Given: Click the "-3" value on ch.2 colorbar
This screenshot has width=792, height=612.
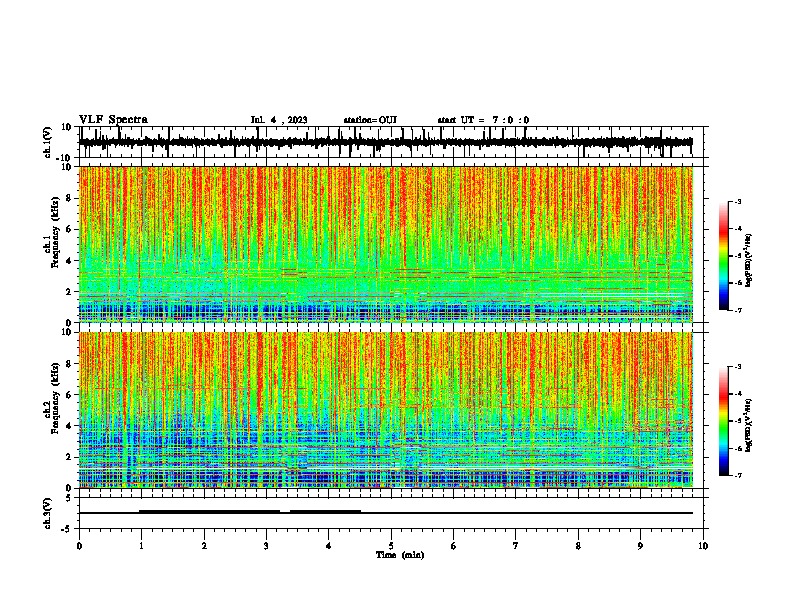Looking at the screenshot, I should pos(737,367).
